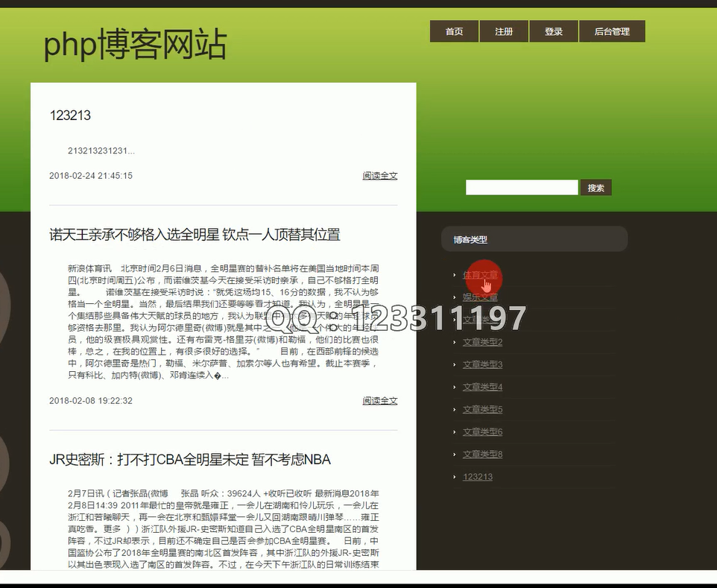The width and height of the screenshot is (717, 588).
Task: Click the 新浪体育讯 article excerpt paragraph
Action: pyautogui.click(x=223, y=322)
